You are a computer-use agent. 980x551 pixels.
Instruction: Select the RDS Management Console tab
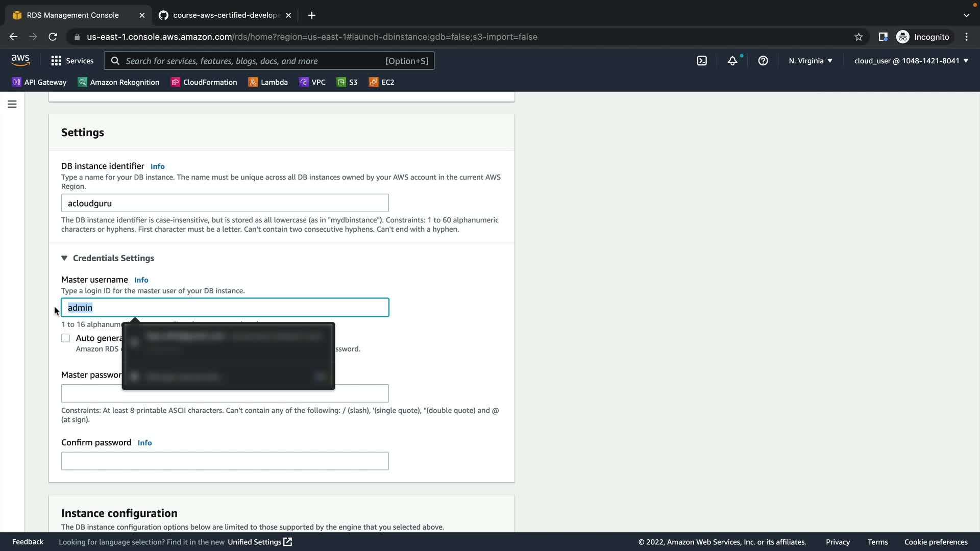point(72,15)
